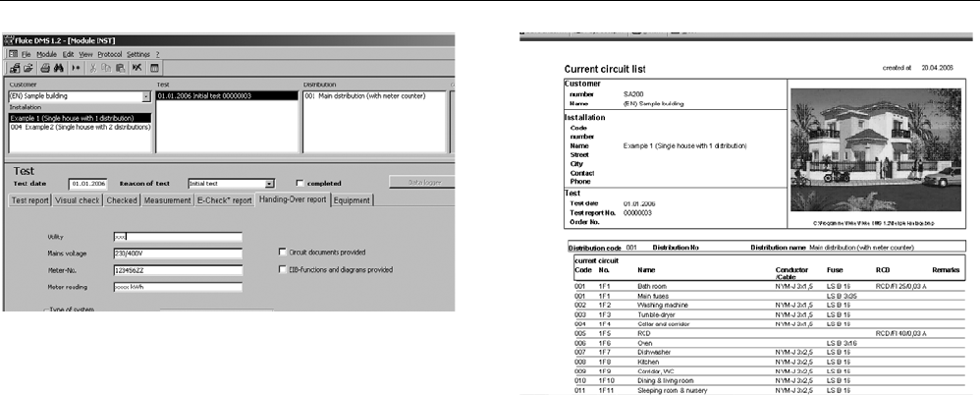Image resolution: width=980 pixels, height=395 pixels.
Task: Click the arrow-and-dot toolbar icon
Action: pos(76,68)
